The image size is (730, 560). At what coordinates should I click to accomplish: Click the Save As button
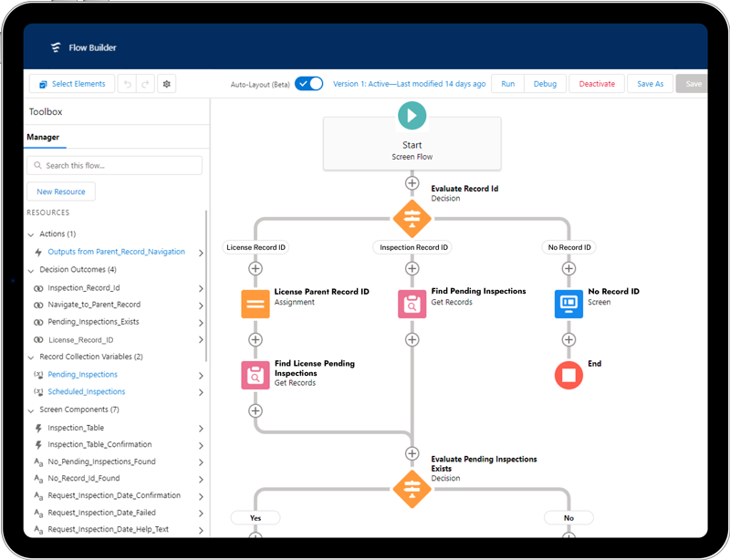click(650, 84)
